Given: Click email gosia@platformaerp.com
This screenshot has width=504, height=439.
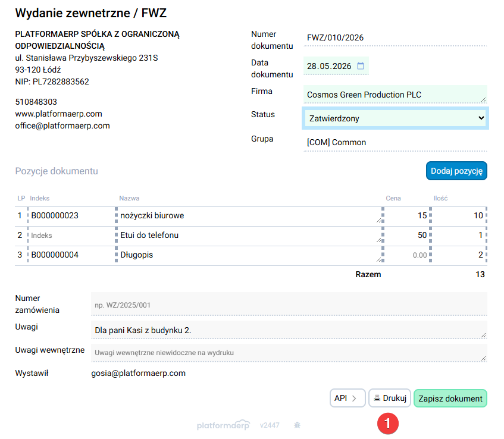Looking at the screenshot, I should tap(138, 373).
